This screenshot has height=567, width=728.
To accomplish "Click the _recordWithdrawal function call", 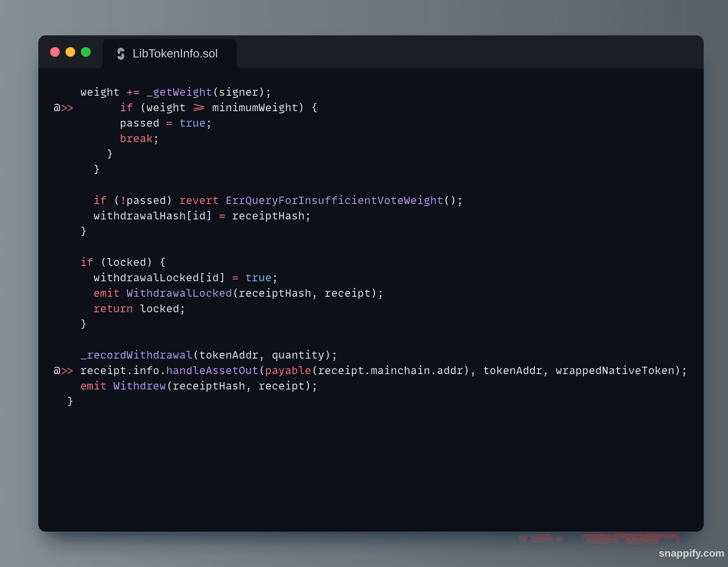I will [136, 355].
